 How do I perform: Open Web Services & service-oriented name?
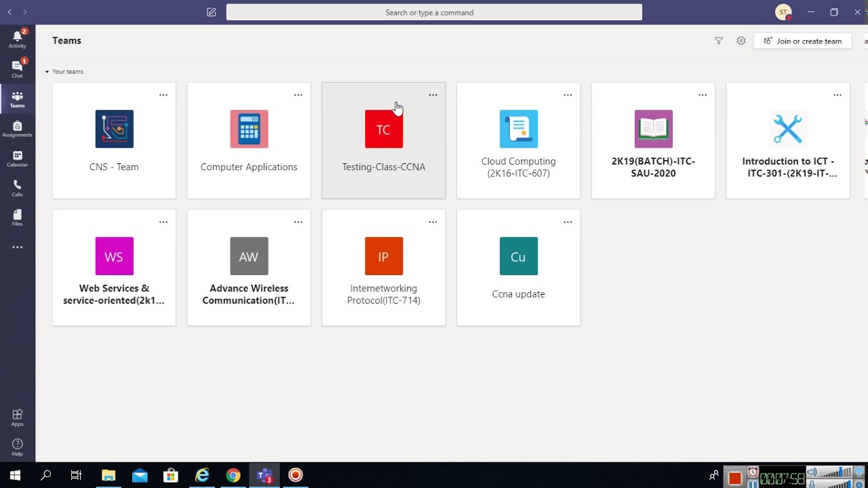tap(114, 294)
